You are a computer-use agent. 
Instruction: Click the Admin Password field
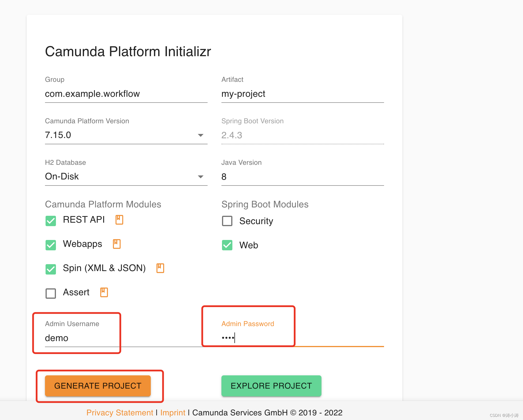[303, 338]
